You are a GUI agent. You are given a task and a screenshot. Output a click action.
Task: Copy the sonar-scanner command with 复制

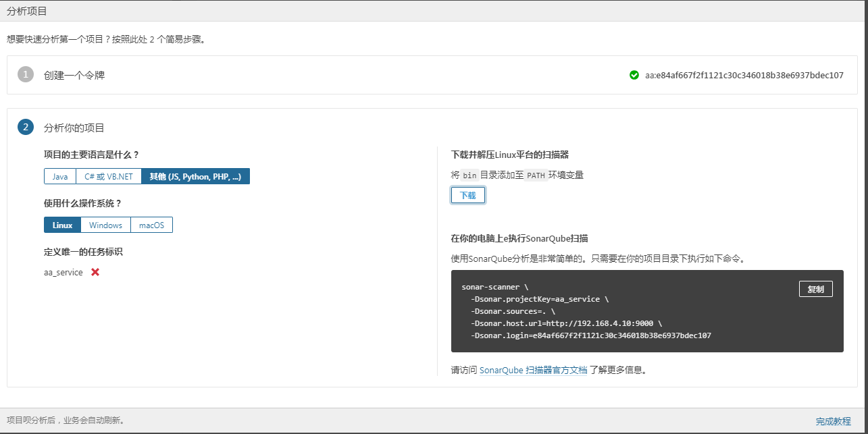816,289
